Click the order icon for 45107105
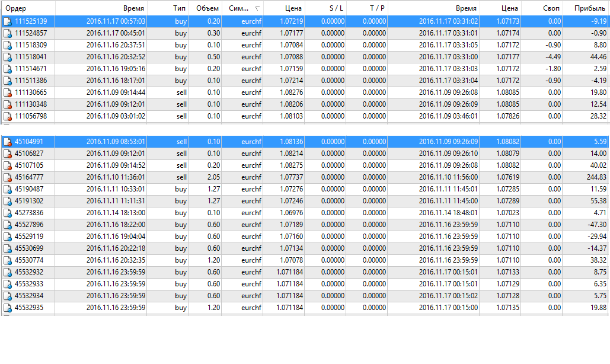The height and width of the screenshot is (364, 610). click(x=7, y=165)
